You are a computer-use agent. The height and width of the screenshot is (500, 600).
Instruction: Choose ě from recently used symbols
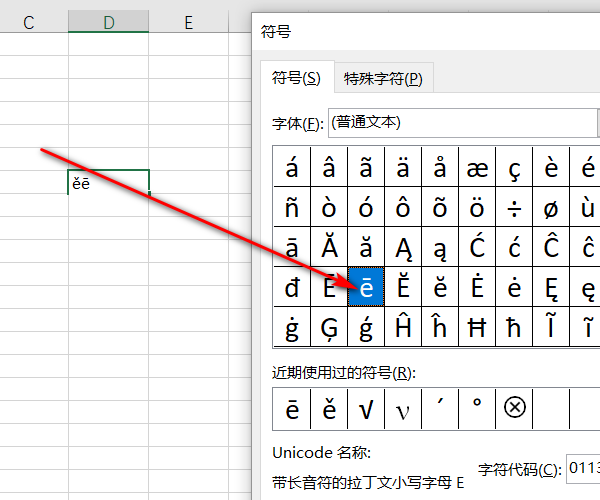point(329,409)
